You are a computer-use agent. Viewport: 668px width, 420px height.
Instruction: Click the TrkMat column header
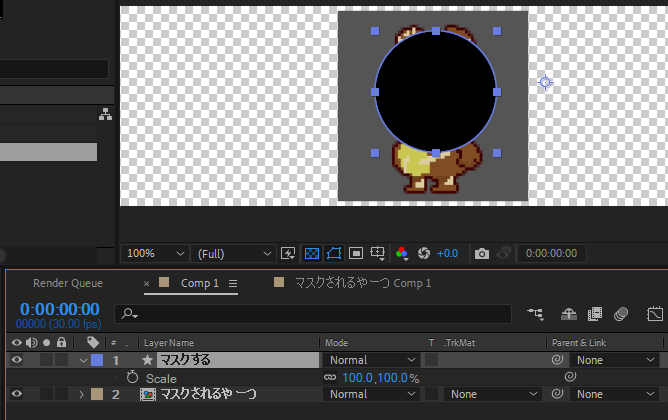[459, 343]
